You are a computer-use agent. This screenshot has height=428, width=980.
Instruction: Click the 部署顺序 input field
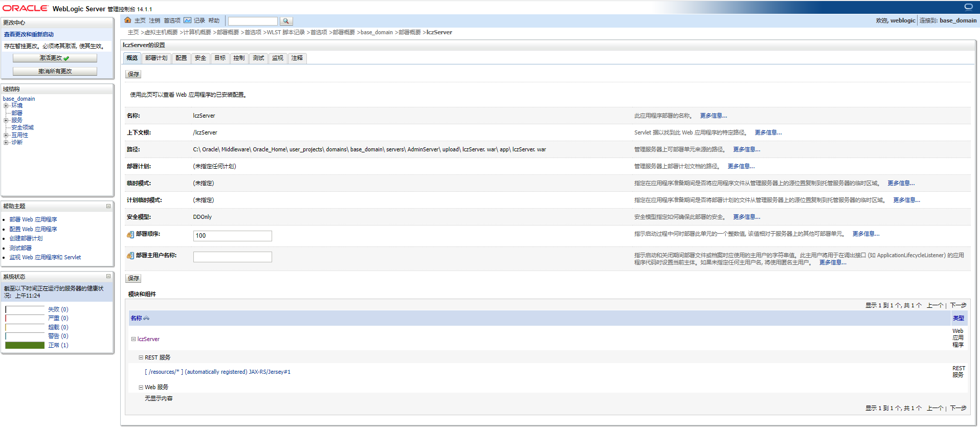(x=232, y=236)
